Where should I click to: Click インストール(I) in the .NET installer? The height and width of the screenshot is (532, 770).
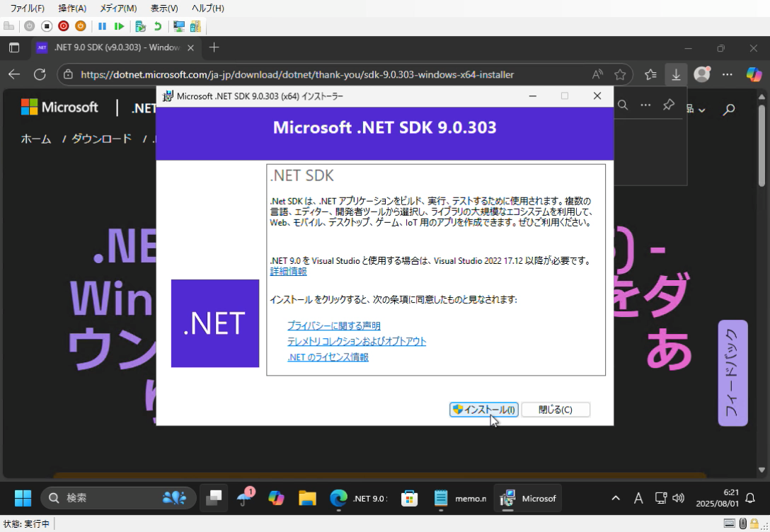pyautogui.click(x=483, y=410)
